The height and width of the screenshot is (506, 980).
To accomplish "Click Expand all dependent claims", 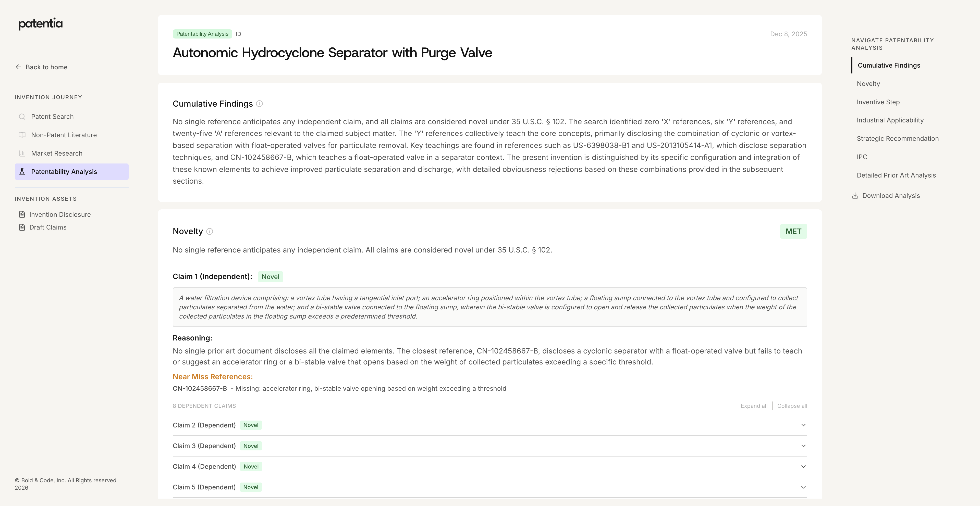I will (x=754, y=406).
